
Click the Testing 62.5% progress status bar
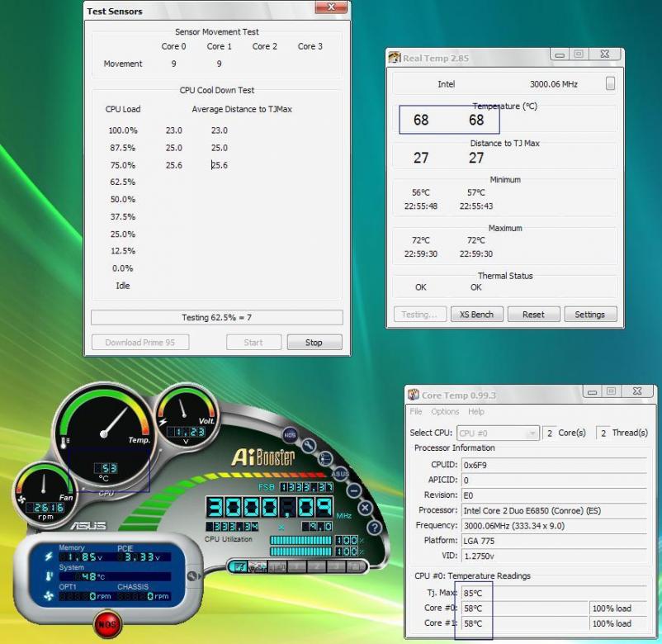[x=217, y=318]
